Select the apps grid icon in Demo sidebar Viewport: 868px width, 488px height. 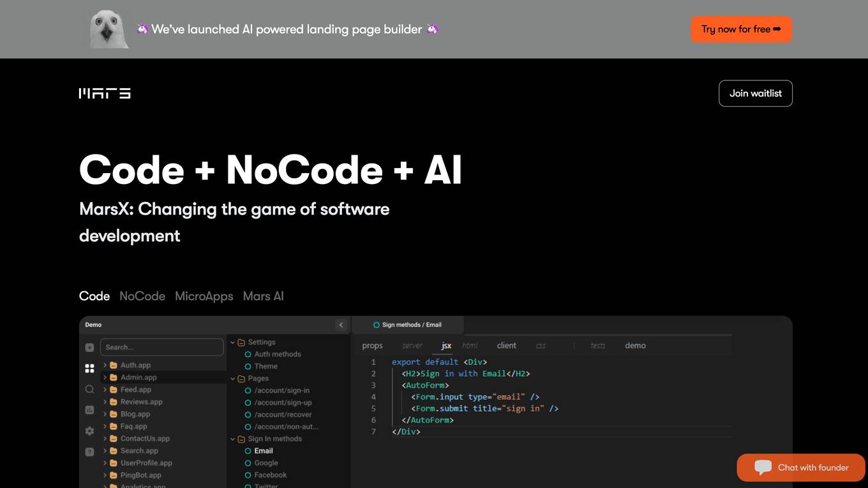(x=89, y=369)
